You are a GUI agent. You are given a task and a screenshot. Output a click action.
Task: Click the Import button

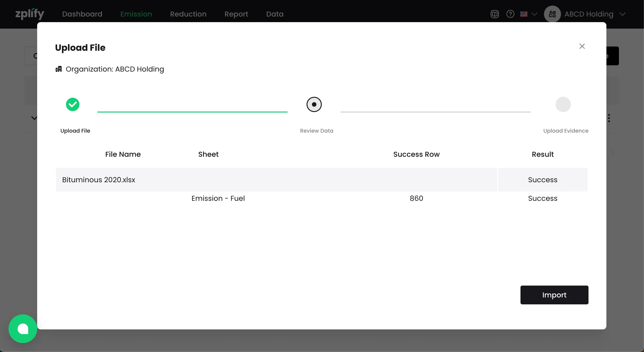(554, 295)
